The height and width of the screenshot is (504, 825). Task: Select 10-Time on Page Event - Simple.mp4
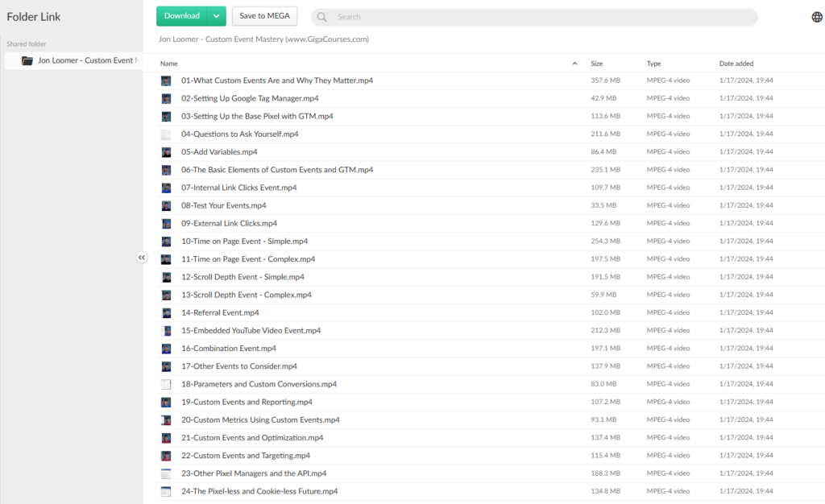point(244,242)
